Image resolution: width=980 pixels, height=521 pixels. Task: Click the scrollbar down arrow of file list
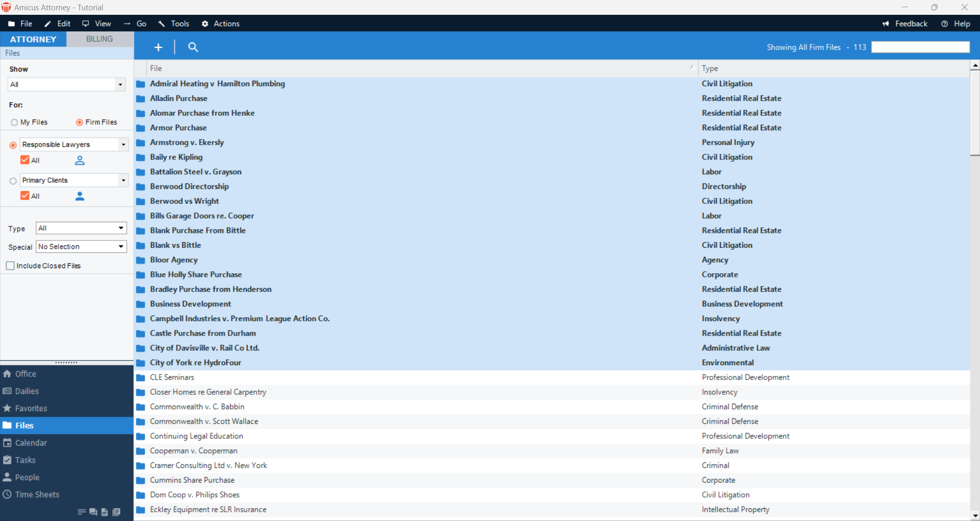975,516
